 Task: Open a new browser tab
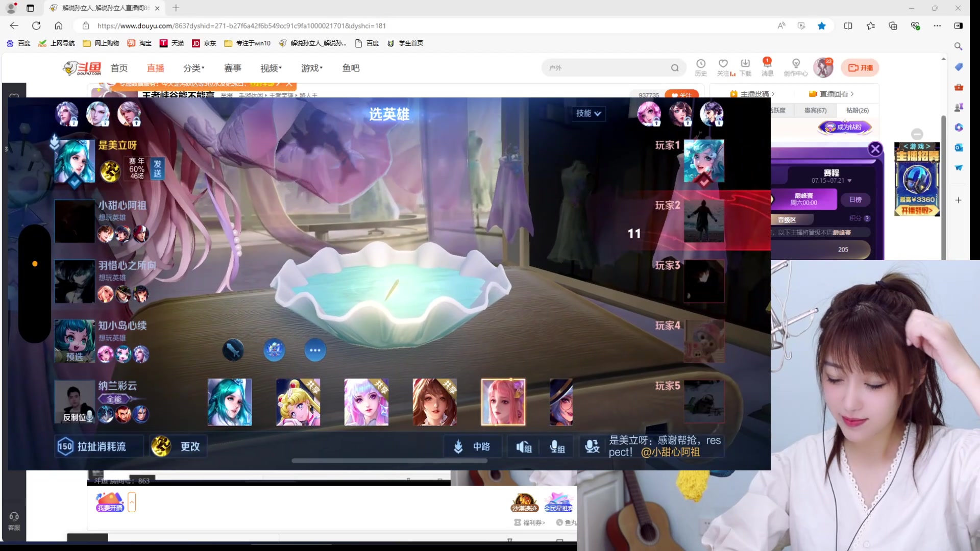point(176,8)
